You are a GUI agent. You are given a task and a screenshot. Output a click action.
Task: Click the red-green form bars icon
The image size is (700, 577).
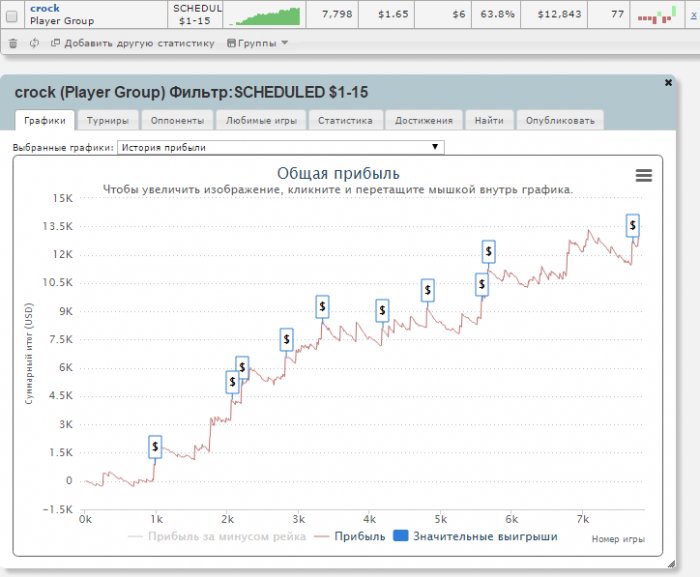coord(657,16)
